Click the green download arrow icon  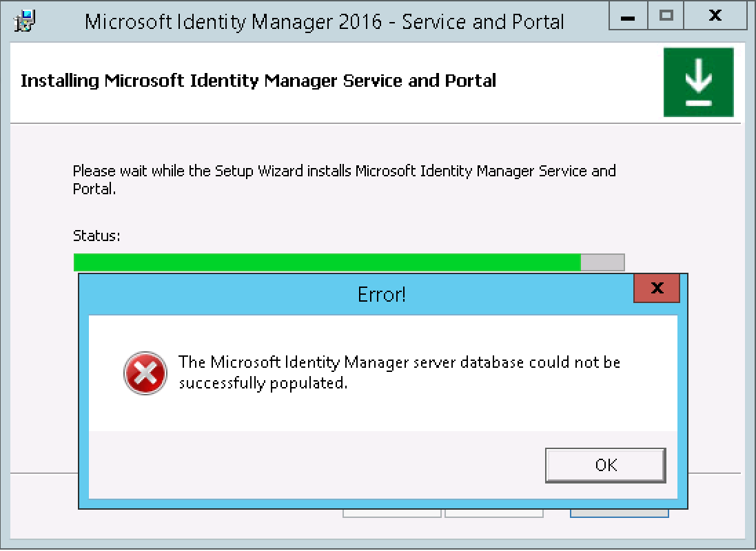point(698,82)
